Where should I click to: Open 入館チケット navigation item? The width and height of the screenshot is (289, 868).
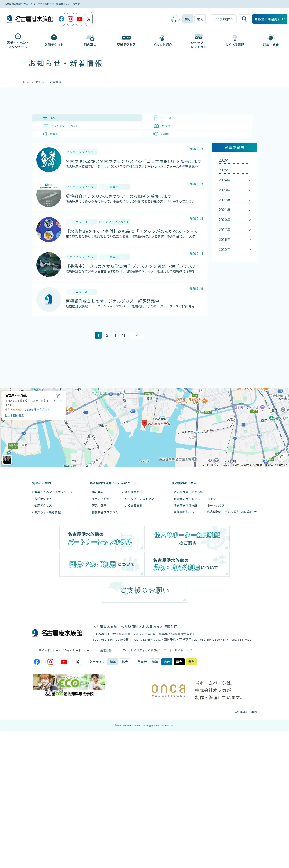[54, 41]
